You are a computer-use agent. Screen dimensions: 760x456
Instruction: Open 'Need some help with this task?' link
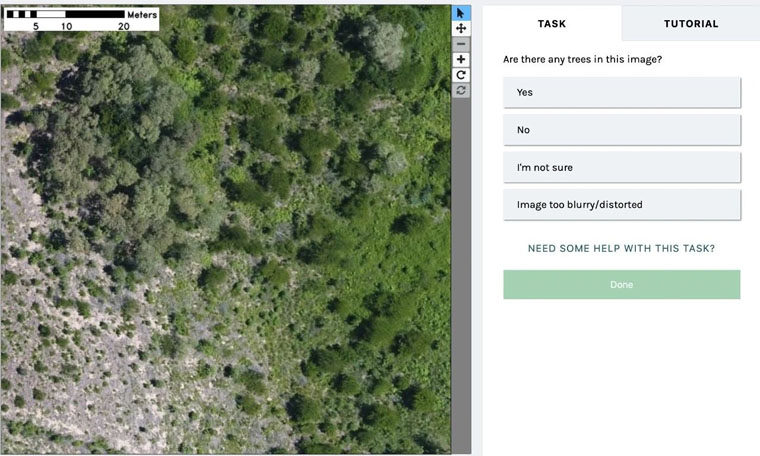coord(621,248)
